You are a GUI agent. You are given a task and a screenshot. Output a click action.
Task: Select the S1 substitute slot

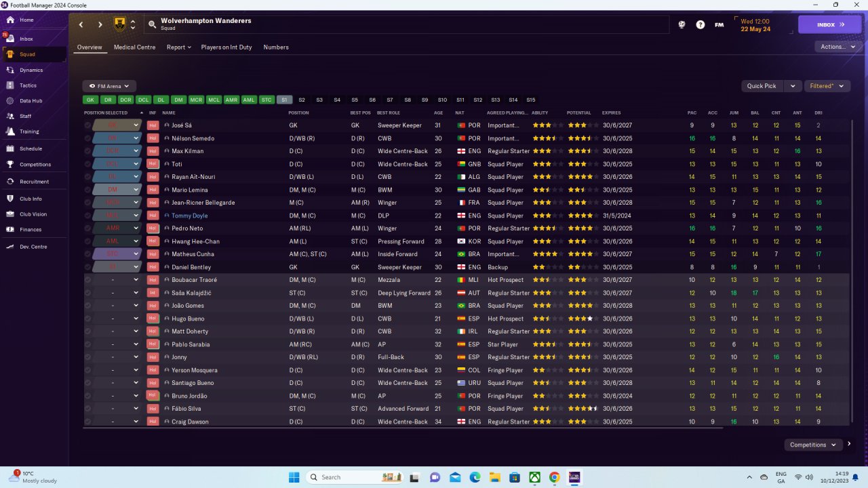coord(284,100)
